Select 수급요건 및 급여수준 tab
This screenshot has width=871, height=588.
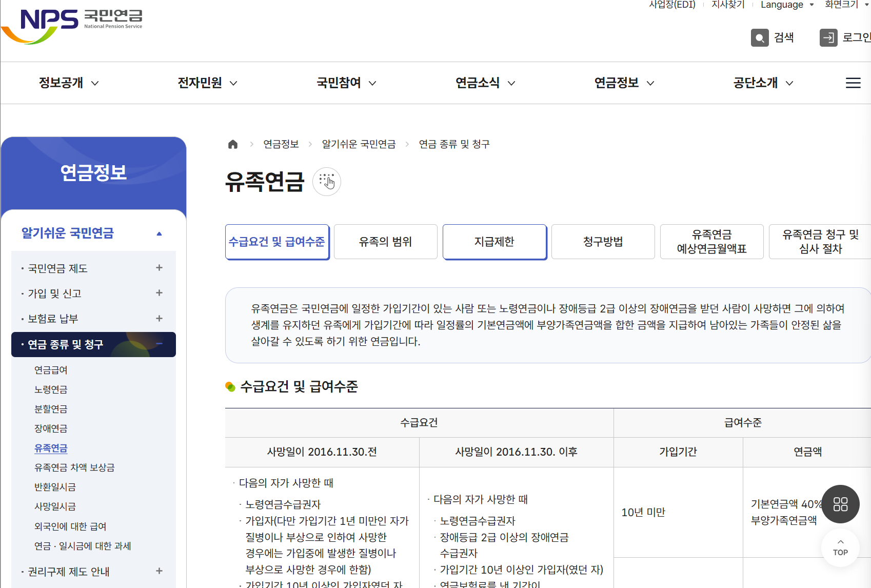[277, 242]
